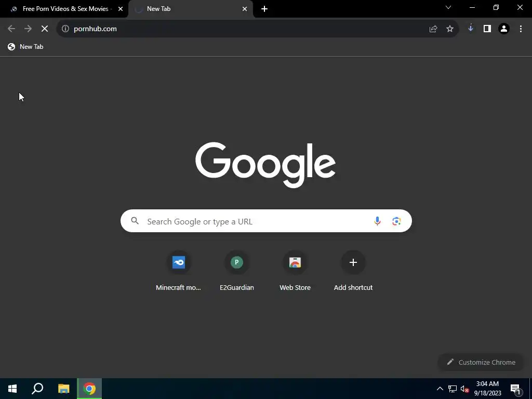Open the network status tray icon
Viewport: 532px width, 399px height.
point(453,389)
